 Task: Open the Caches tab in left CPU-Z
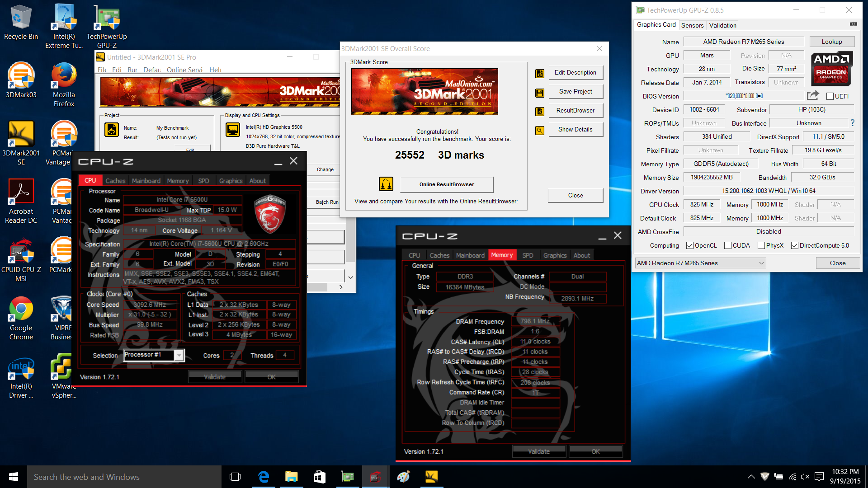[x=115, y=181]
